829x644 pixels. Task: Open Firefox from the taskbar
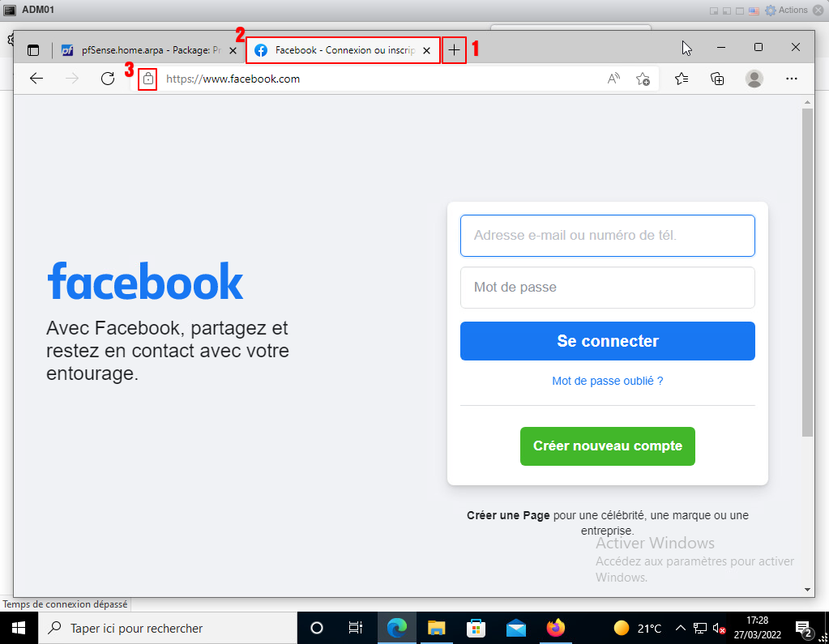(x=555, y=628)
